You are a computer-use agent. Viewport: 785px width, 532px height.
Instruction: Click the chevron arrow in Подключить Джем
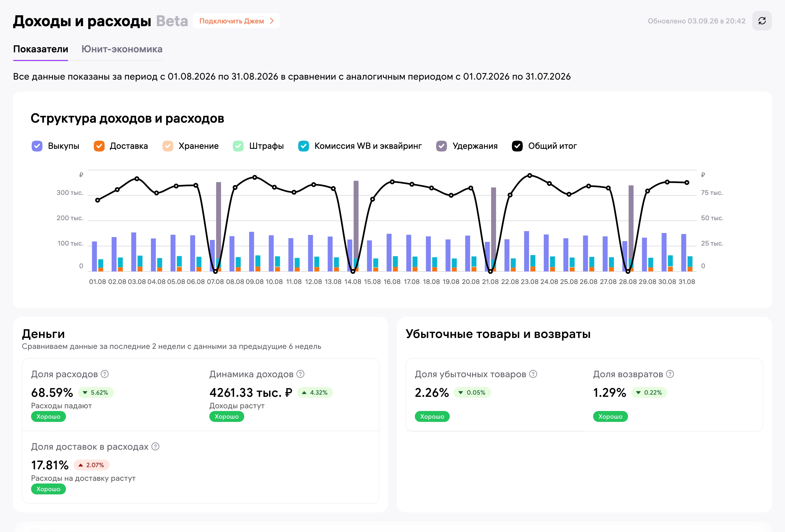[x=271, y=21]
